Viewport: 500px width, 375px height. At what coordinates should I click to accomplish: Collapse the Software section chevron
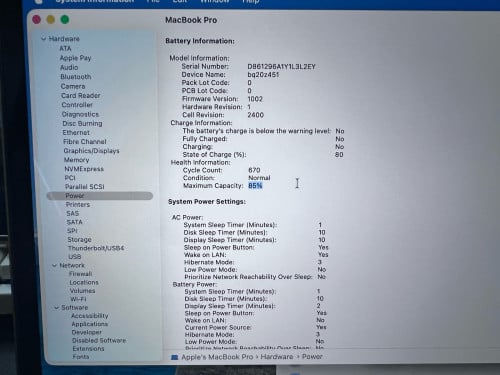(x=57, y=308)
